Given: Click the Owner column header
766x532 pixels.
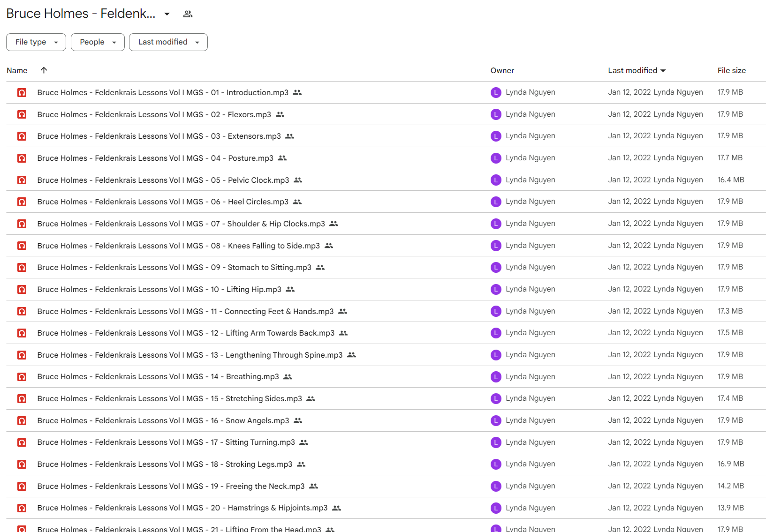Looking at the screenshot, I should 502,70.
